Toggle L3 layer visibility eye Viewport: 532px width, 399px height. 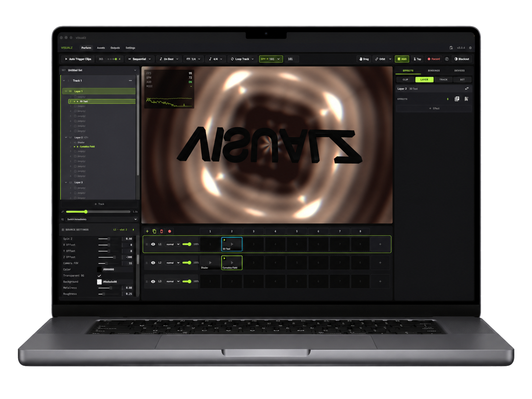(x=153, y=281)
